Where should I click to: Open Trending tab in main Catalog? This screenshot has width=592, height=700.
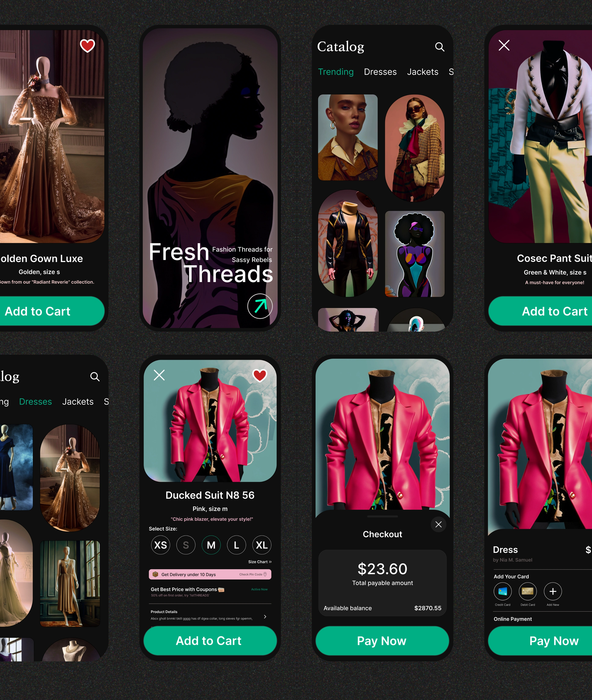click(335, 72)
